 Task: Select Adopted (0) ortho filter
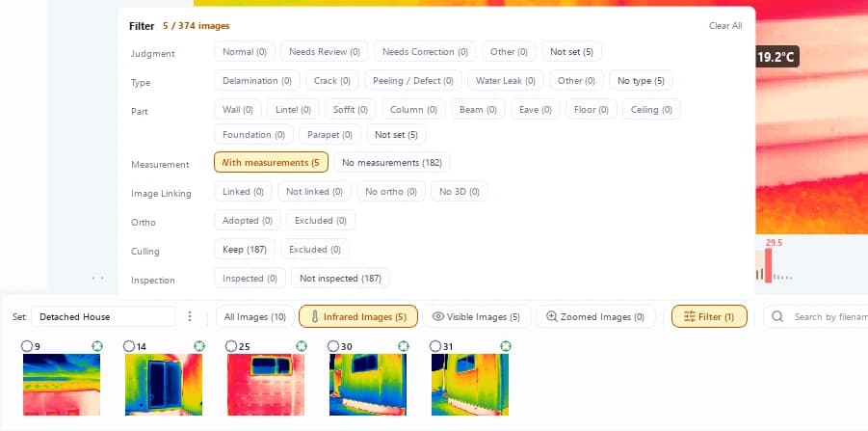click(248, 220)
